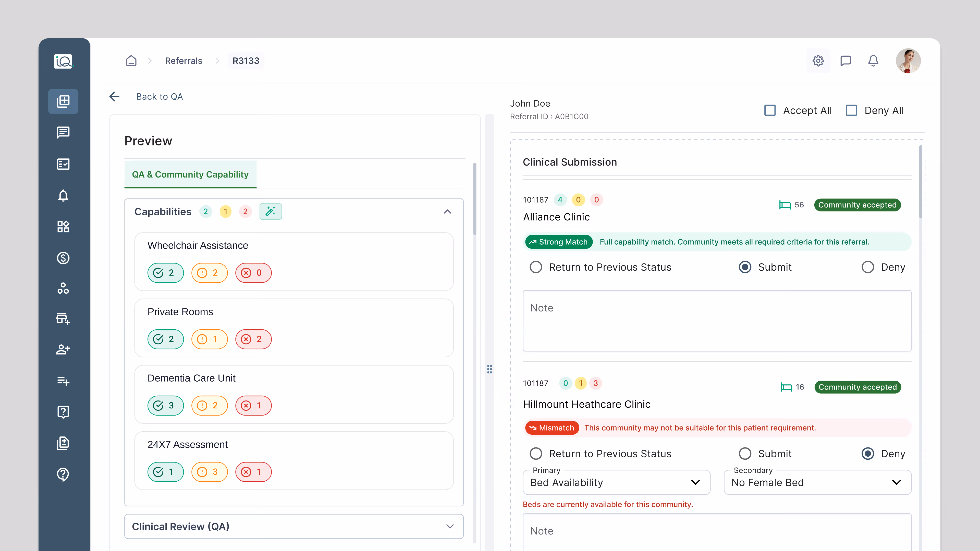Click the magic wand icon beside Capabilities
This screenshot has height=551, width=980.
[x=271, y=211]
